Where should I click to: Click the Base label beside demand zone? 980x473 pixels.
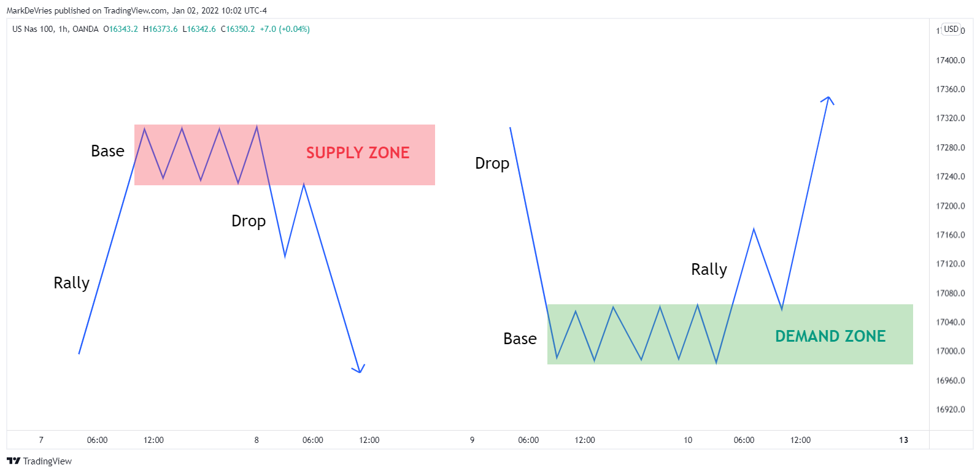[x=520, y=339]
